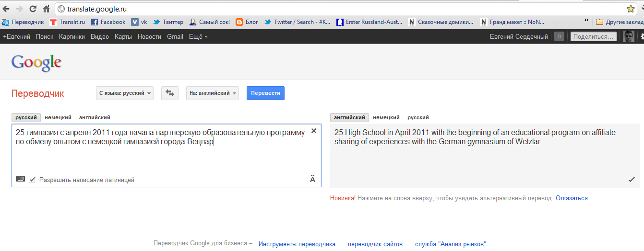Select source language tab русский
This screenshot has height=251, width=644.
click(26, 117)
